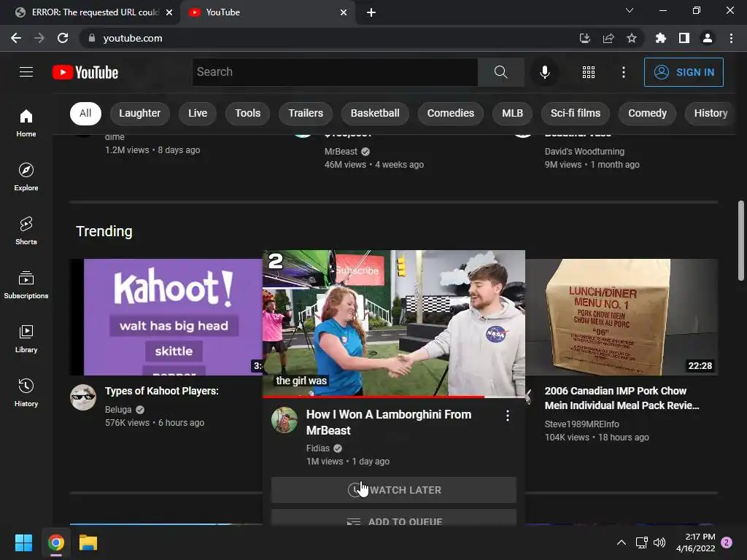
Task: Open Types of Kahoot Players title
Action: tap(161, 391)
